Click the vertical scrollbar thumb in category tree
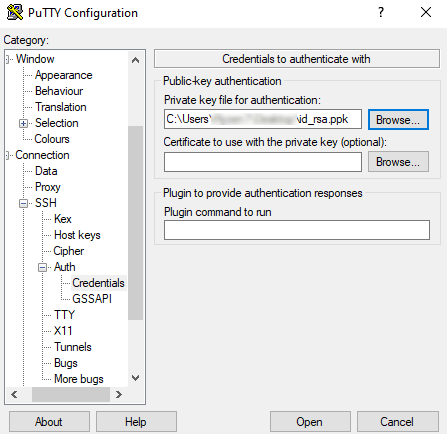Screen dimensions: 447x434 point(135,223)
